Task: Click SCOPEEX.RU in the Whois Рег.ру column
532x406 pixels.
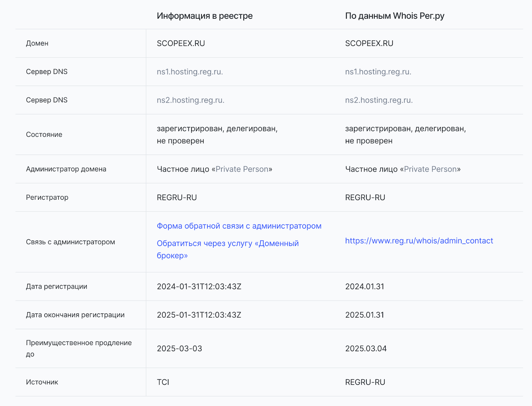Action: coord(369,43)
